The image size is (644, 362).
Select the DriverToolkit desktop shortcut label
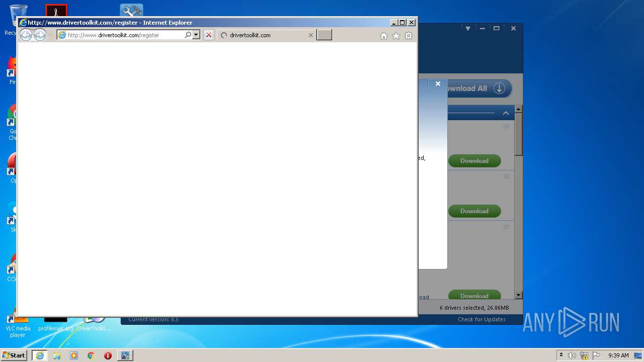click(x=94, y=328)
